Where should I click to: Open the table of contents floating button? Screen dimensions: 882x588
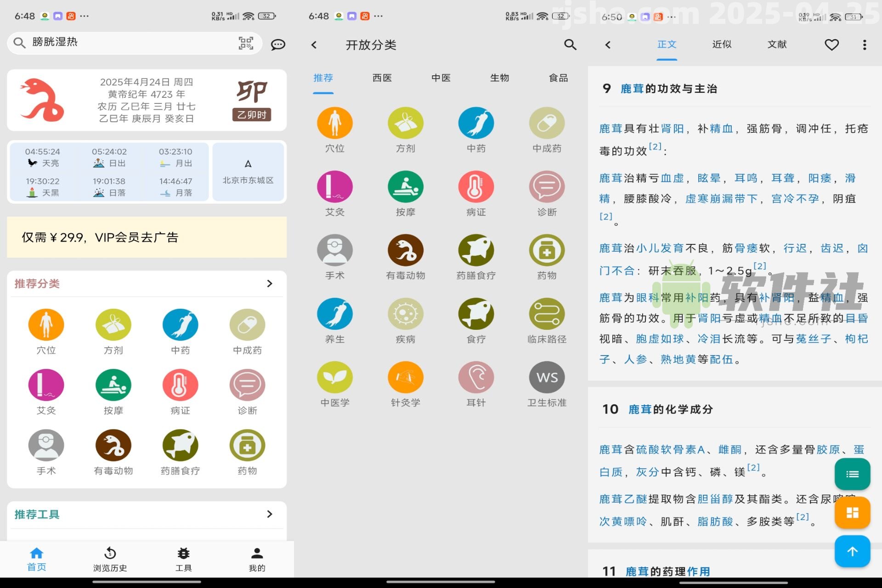(x=852, y=474)
